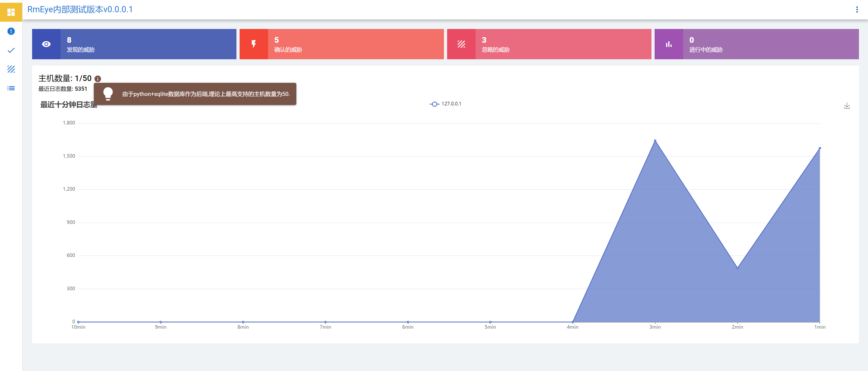Click the bar-chart icon on 进行中的威胁 card
Viewport: 868px width, 371px height.
[x=669, y=44]
